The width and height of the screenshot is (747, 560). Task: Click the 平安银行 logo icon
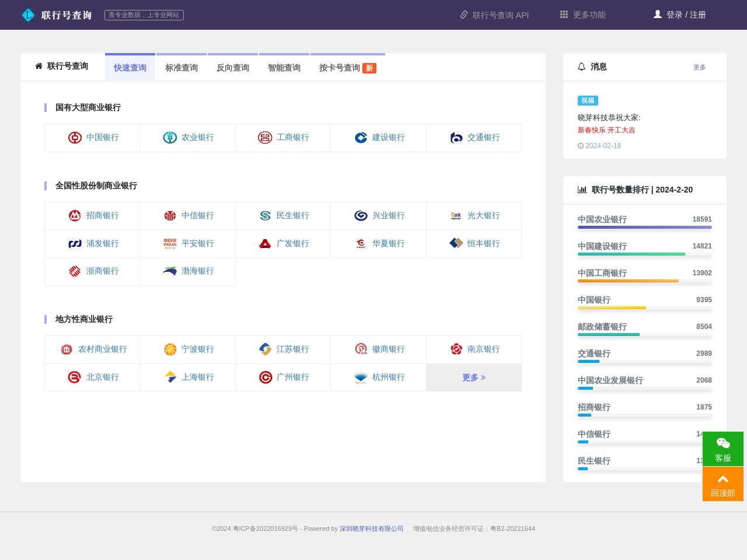(170, 243)
